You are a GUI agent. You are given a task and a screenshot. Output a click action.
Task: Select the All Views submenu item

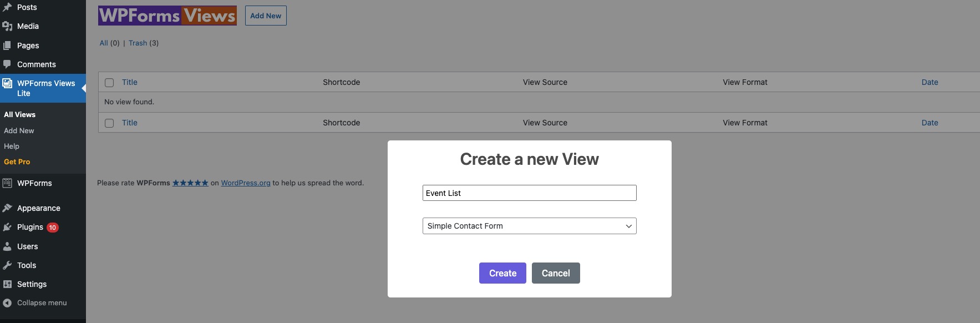point(20,114)
